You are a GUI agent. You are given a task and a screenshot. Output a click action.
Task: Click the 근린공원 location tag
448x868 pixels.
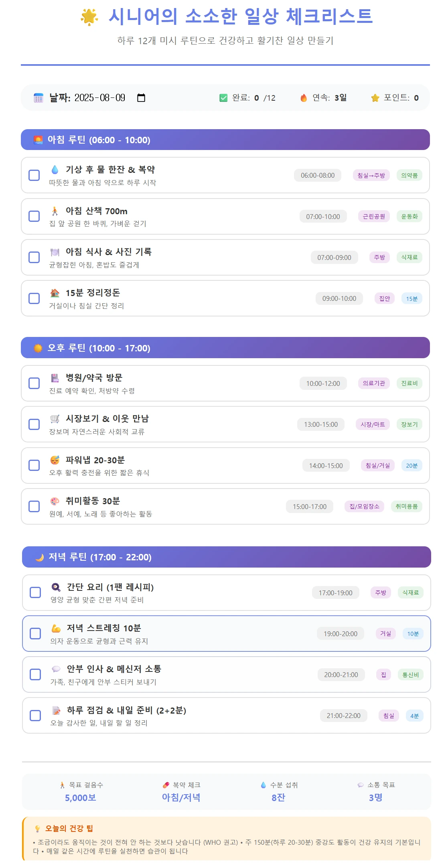pos(374,217)
